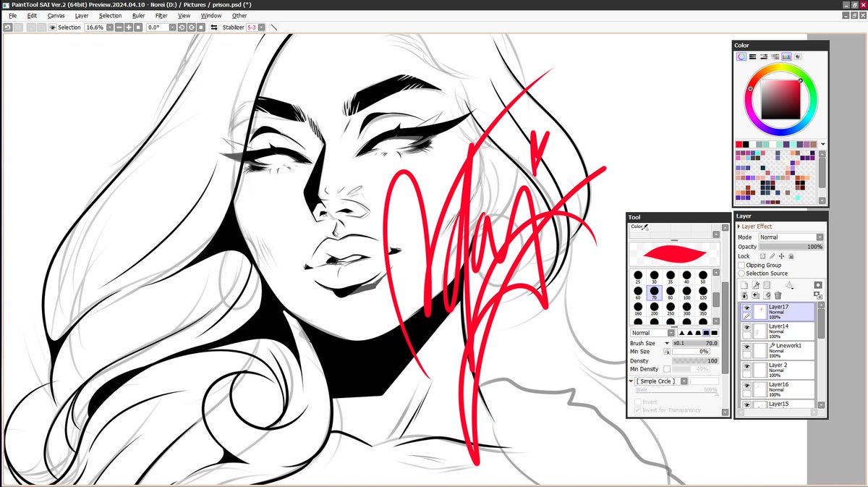Click the transfer down layer icon

tap(744, 295)
